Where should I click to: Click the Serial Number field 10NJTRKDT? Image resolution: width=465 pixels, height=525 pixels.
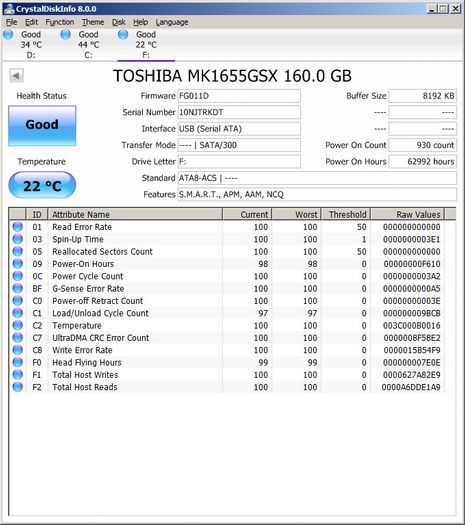(239, 112)
